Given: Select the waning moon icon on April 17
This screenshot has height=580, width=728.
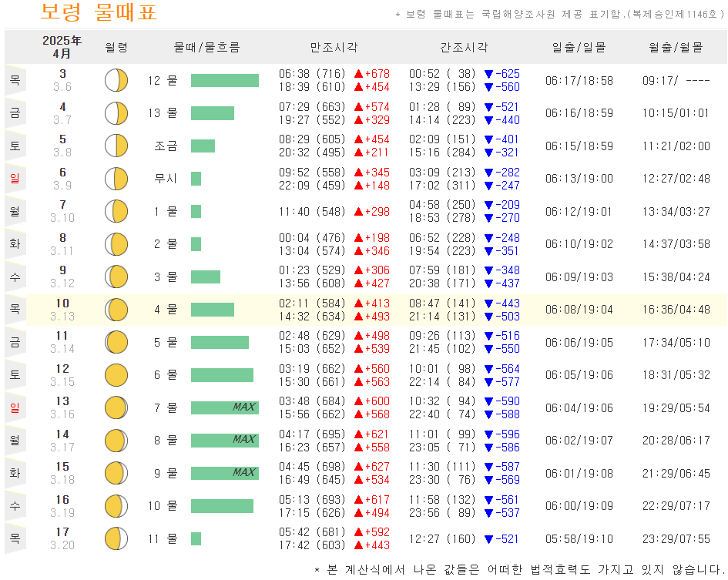Looking at the screenshot, I should [x=116, y=538].
